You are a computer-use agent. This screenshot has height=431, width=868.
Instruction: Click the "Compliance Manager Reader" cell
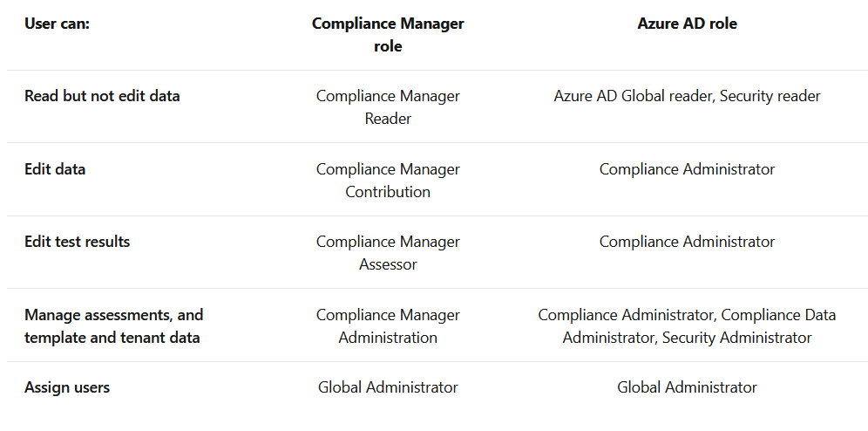point(388,107)
